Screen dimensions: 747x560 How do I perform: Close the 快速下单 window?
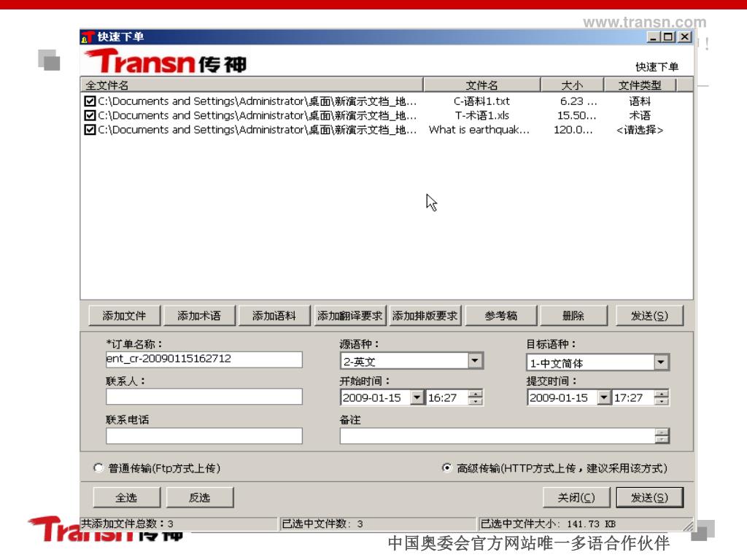coord(684,36)
